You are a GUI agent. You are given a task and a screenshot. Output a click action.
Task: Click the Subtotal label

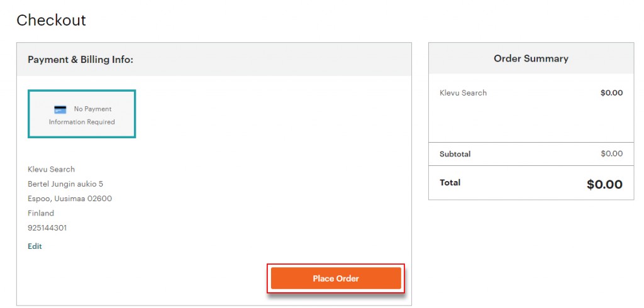[455, 154]
